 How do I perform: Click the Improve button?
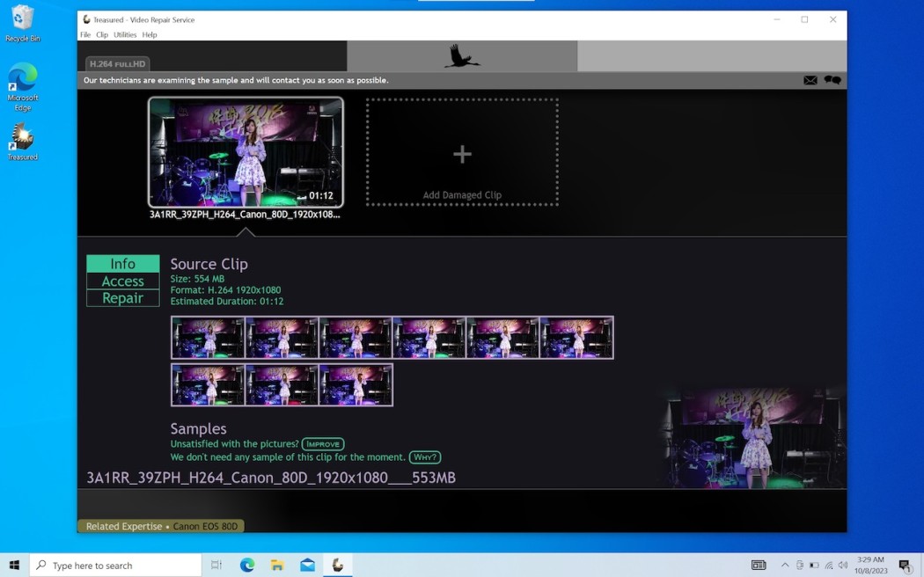pyautogui.click(x=323, y=444)
